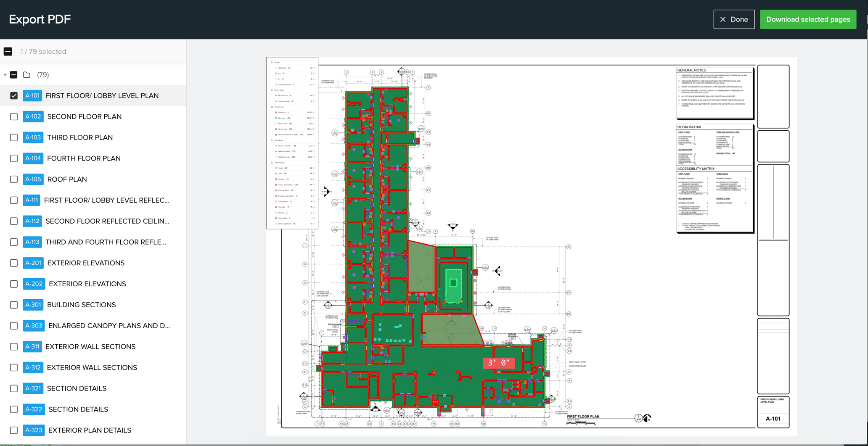868x446 pixels.
Task: Click the A-105 blue badge for the roof plan
Action: point(33,179)
